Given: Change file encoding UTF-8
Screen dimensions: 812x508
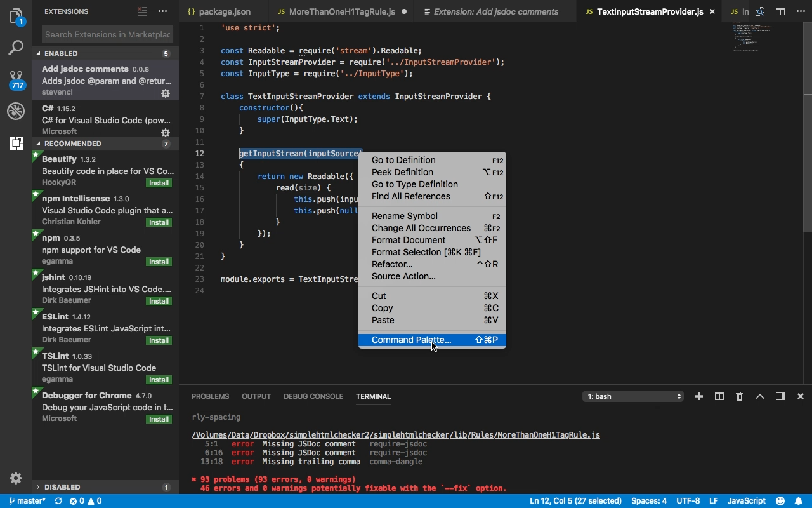Looking at the screenshot, I should click(688, 501).
